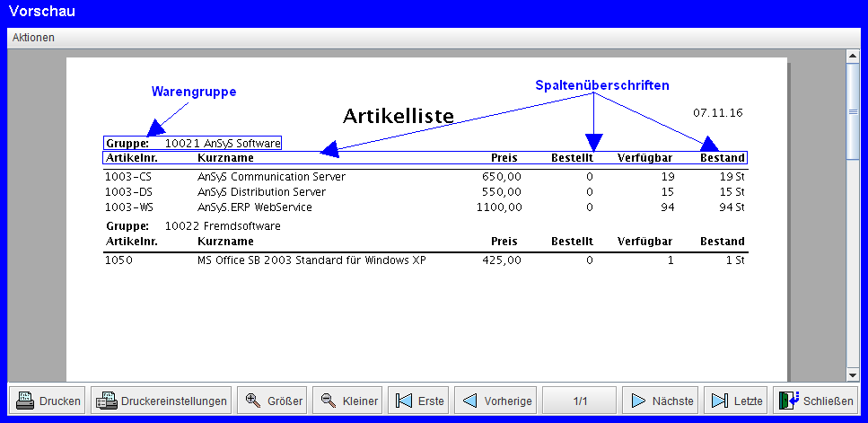The height and width of the screenshot is (423, 868).
Task: Jump to last page with Letzte
Action: point(736,401)
